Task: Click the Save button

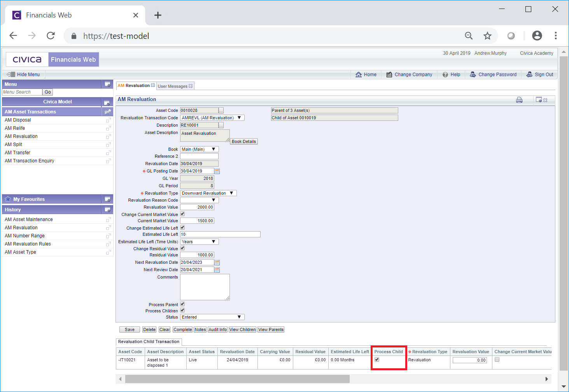Action: (130, 329)
